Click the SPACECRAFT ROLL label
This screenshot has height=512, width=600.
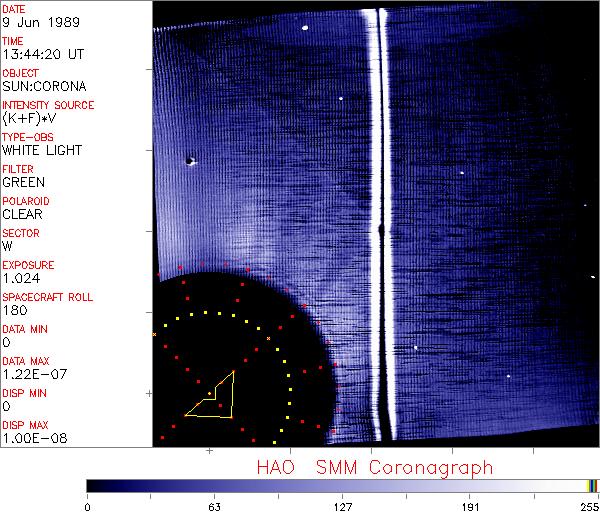click(44, 297)
